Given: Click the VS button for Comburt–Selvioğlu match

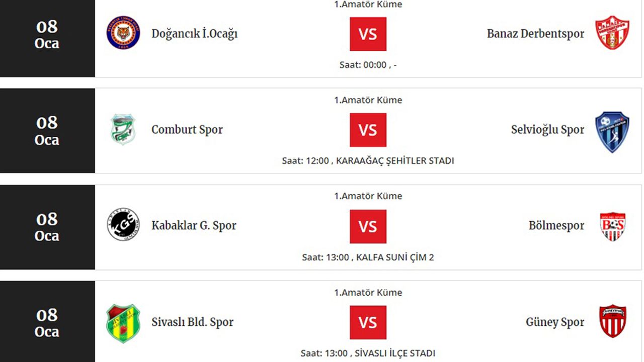Looking at the screenshot, I should tap(368, 130).
